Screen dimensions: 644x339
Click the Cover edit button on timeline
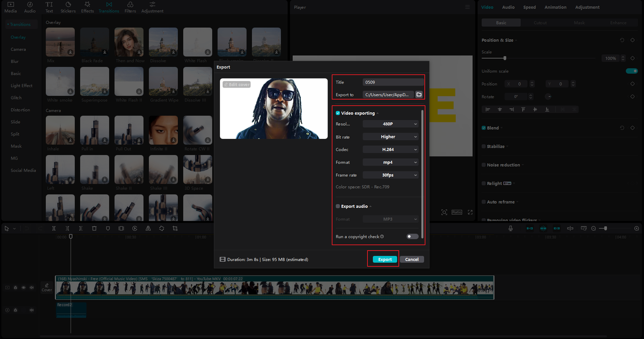click(x=47, y=288)
